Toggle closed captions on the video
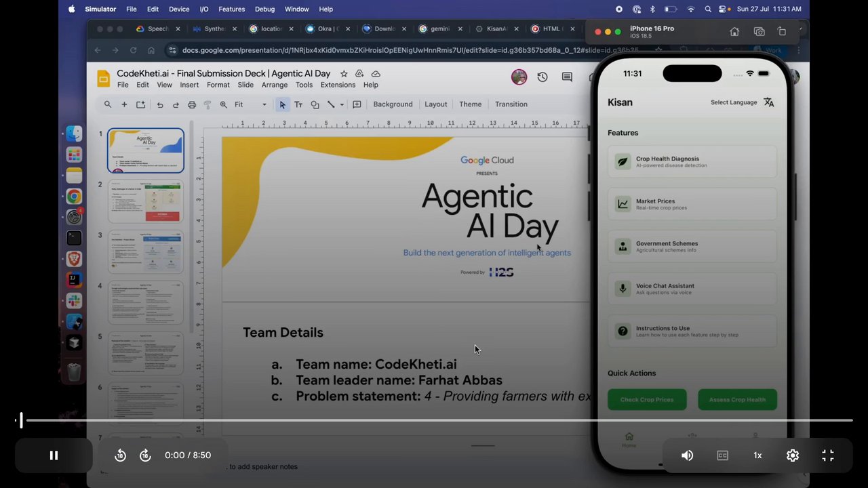868x488 pixels. pos(722,455)
